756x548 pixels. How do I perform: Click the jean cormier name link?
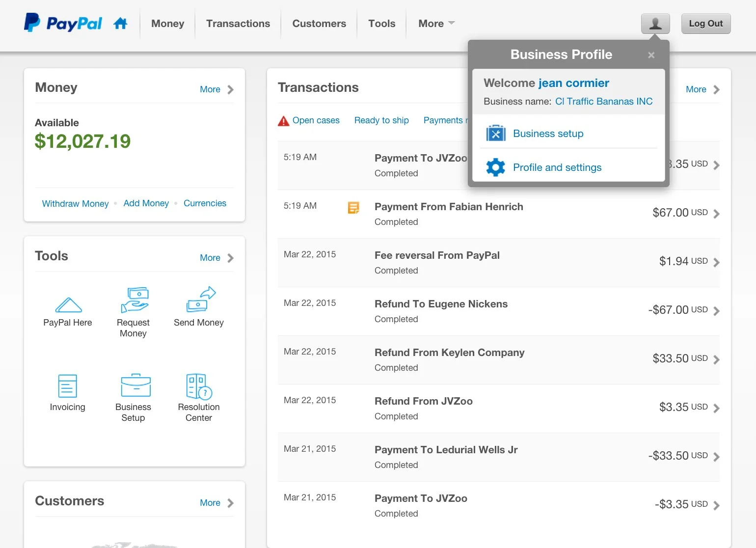pyautogui.click(x=573, y=83)
